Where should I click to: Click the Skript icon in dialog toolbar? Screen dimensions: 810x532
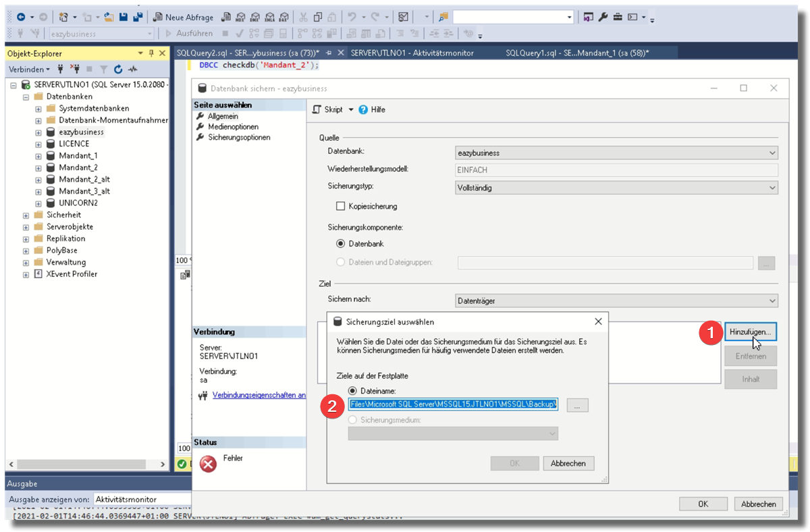point(317,109)
